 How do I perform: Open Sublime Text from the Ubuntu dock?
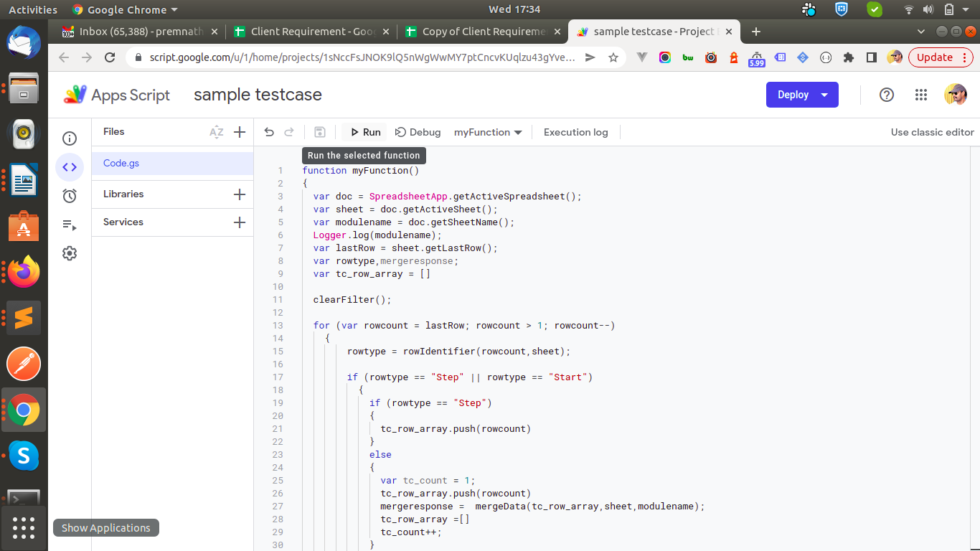coord(24,318)
